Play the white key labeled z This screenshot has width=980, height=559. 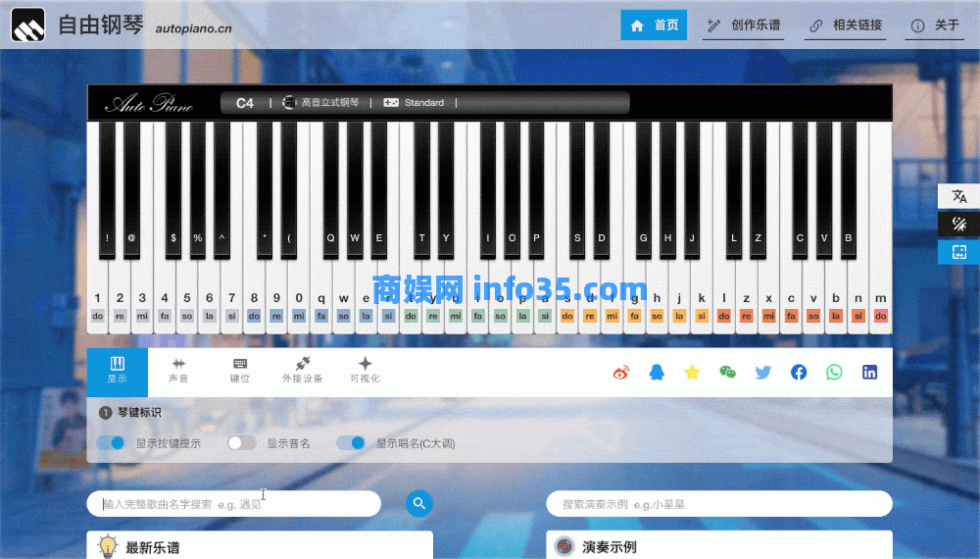(746, 297)
